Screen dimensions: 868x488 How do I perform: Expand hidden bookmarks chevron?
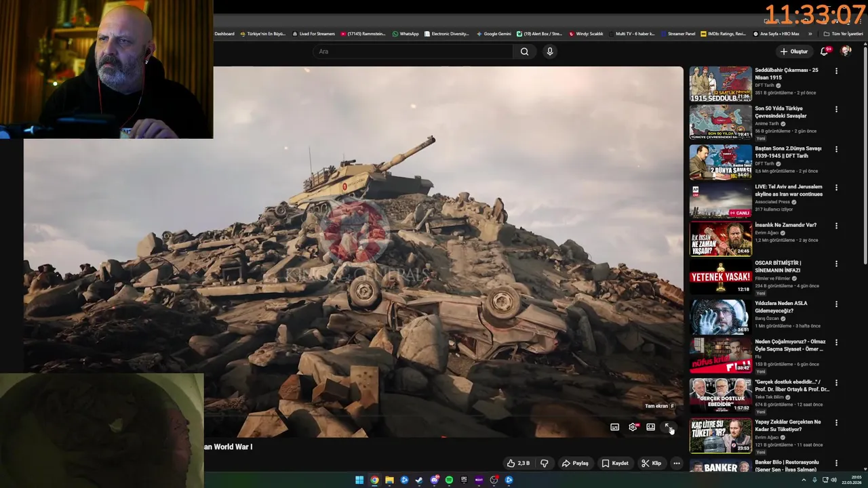click(x=810, y=34)
